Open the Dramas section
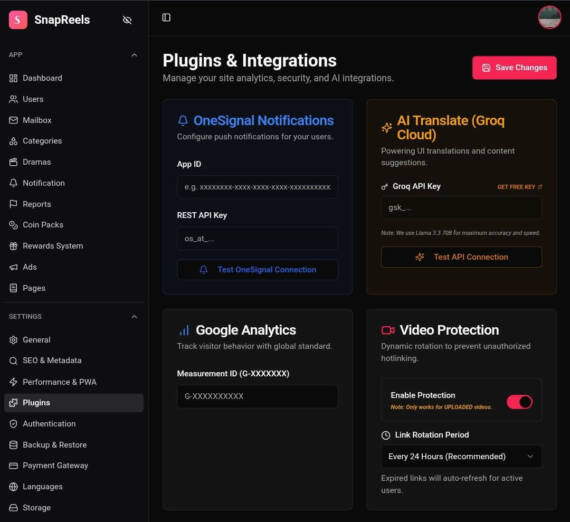The height and width of the screenshot is (522, 570). (74, 162)
